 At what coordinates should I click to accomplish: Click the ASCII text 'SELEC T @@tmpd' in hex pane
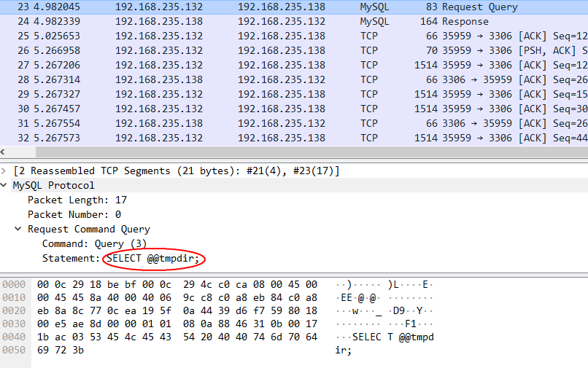pos(384,337)
